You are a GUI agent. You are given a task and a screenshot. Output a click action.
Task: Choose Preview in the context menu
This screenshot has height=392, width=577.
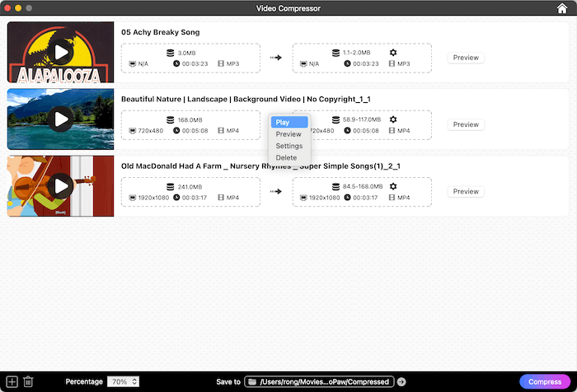[288, 134]
